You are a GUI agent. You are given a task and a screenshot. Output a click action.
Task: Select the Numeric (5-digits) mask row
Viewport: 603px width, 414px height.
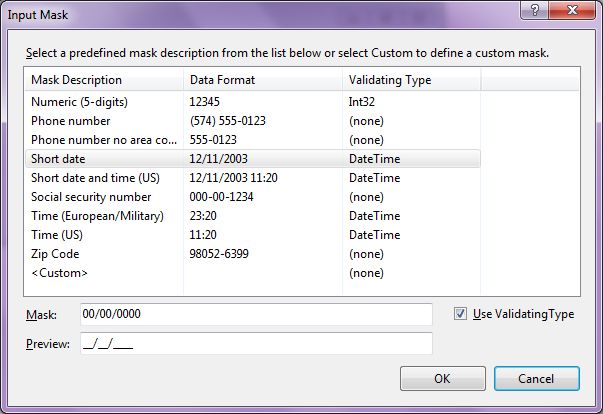click(253, 102)
